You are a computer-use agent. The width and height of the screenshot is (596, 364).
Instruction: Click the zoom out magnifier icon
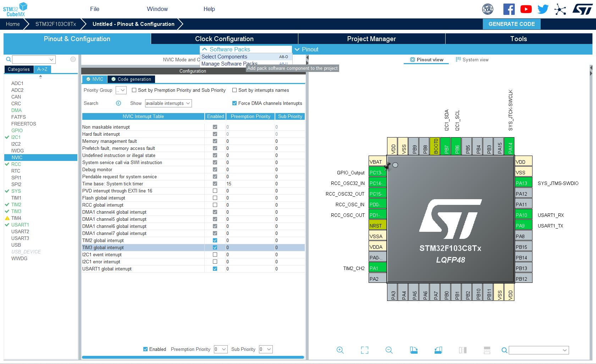389,350
